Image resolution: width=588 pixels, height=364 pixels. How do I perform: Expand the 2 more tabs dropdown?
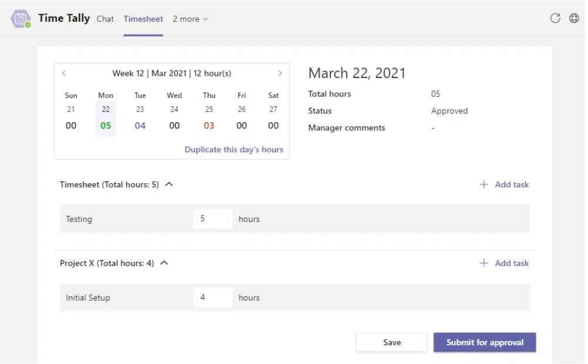[x=190, y=19]
